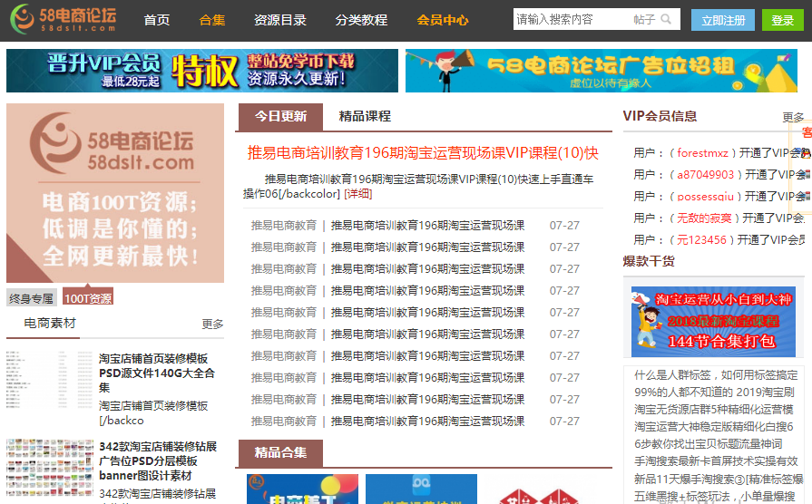Viewport: 812px width, 504px height.
Task: Open thumbnail for 342款淘宝店铺装修钻展 post
Action: click(x=50, y=467)
